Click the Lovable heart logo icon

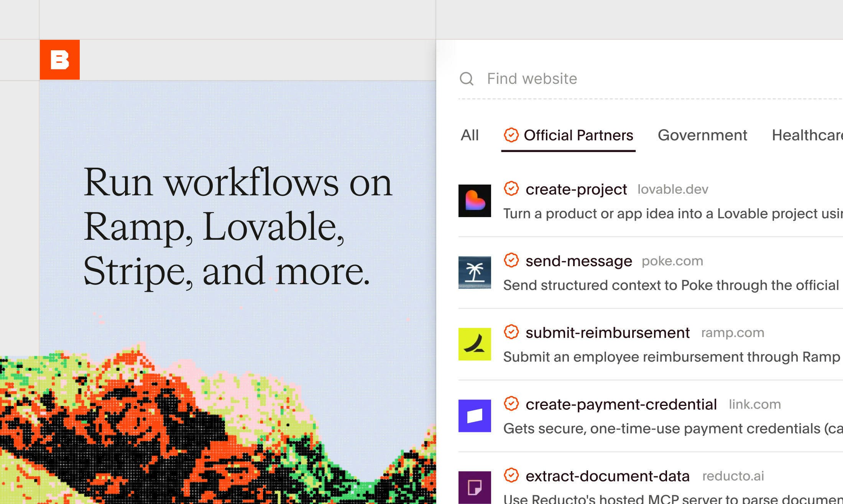475,201
